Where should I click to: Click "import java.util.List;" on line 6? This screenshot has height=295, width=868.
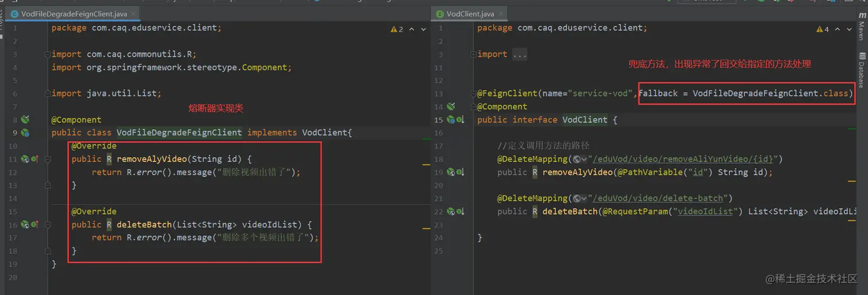pyautogui.click(x=107, y=94)
